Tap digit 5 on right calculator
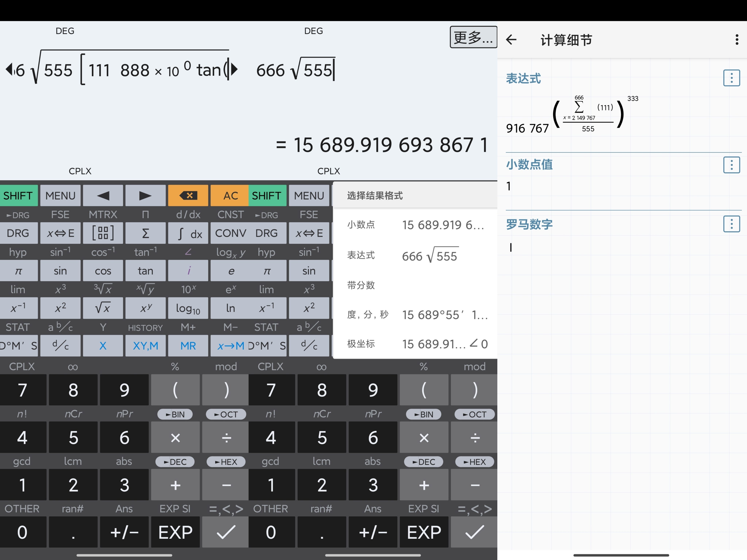 click(x=322, y=437)
